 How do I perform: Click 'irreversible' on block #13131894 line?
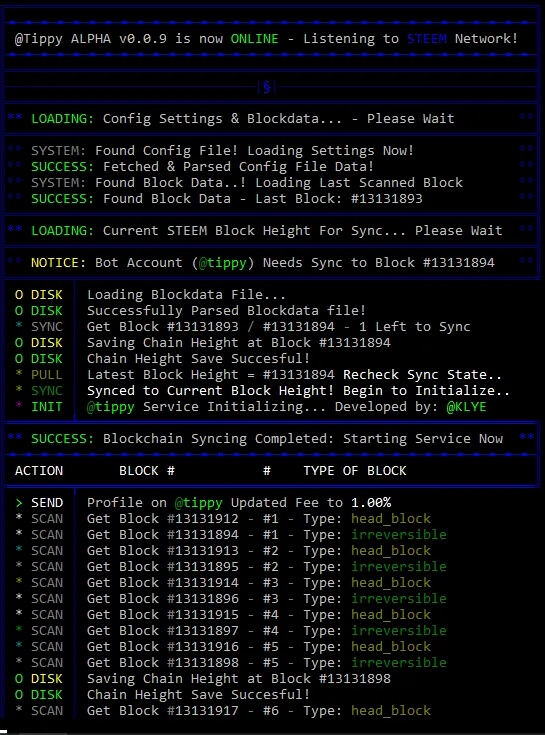399,534
